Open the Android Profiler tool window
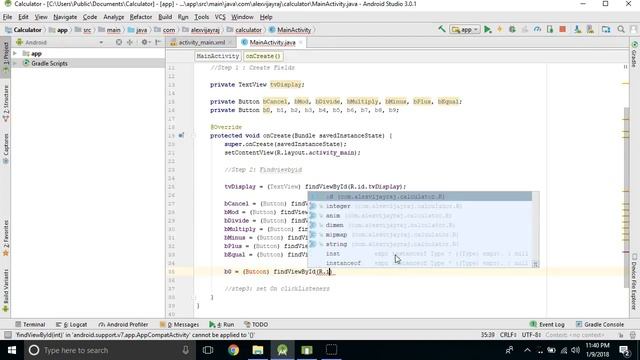 (x=123, y=324)
